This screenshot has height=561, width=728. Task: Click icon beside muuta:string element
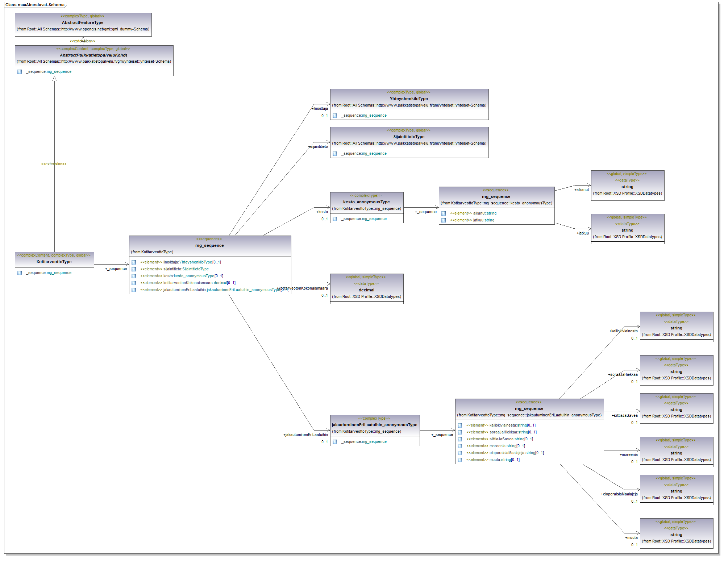click(460, 460)
